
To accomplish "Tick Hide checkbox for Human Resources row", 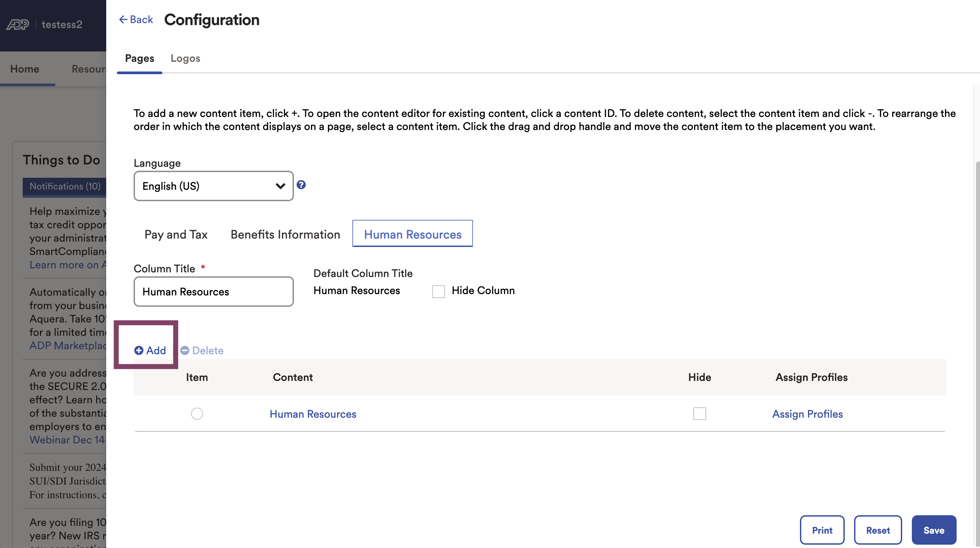I will (x=699, y=413).
